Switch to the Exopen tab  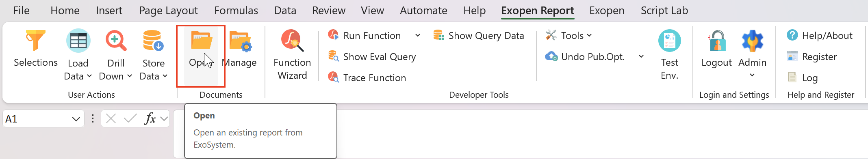[x=607, y=11]
